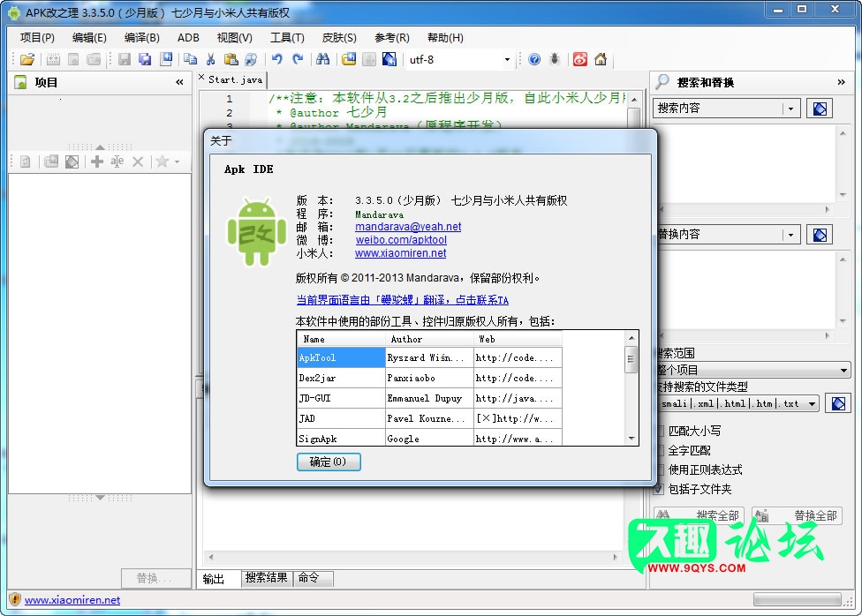Click the bug report icon
The width and height of the screenshot is (862, 616).
[x=555, y=59]
